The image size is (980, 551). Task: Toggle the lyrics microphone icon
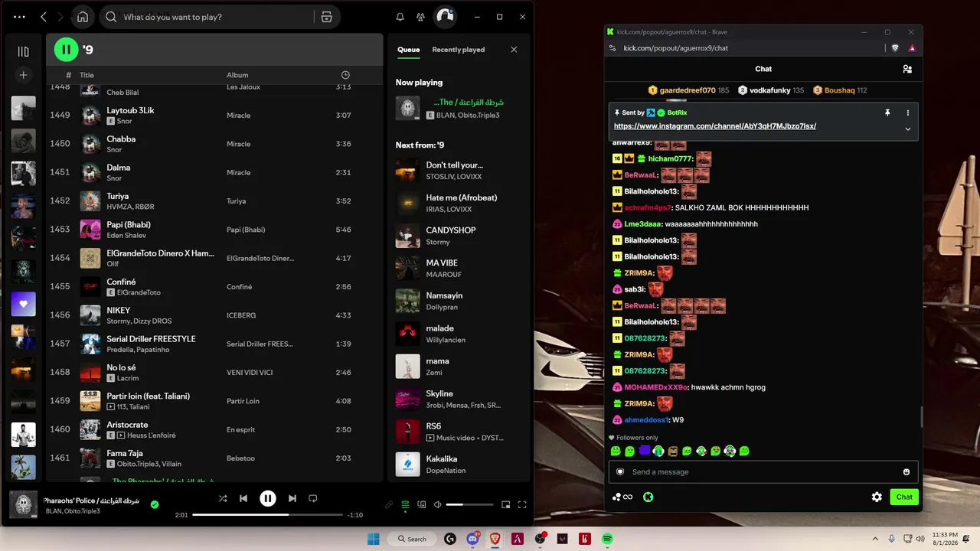(389, 504)
